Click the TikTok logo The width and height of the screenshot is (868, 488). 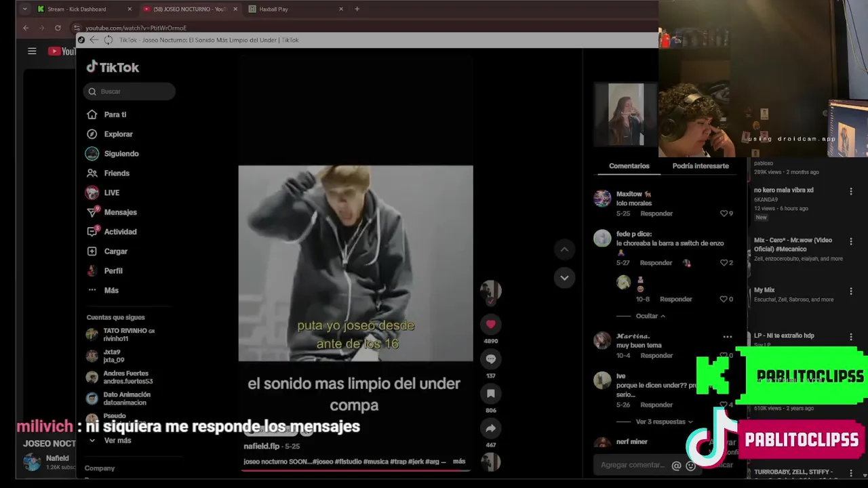coord(113,67)
